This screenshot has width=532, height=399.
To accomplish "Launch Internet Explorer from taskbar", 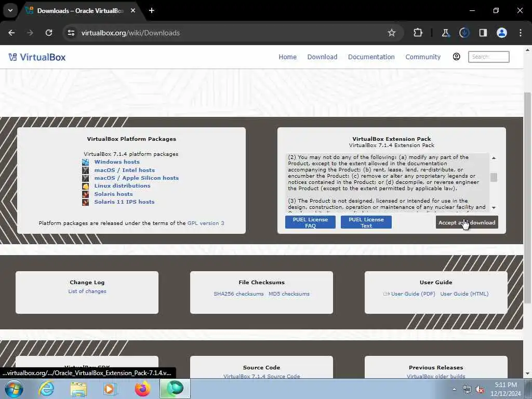I will (46, 389).
